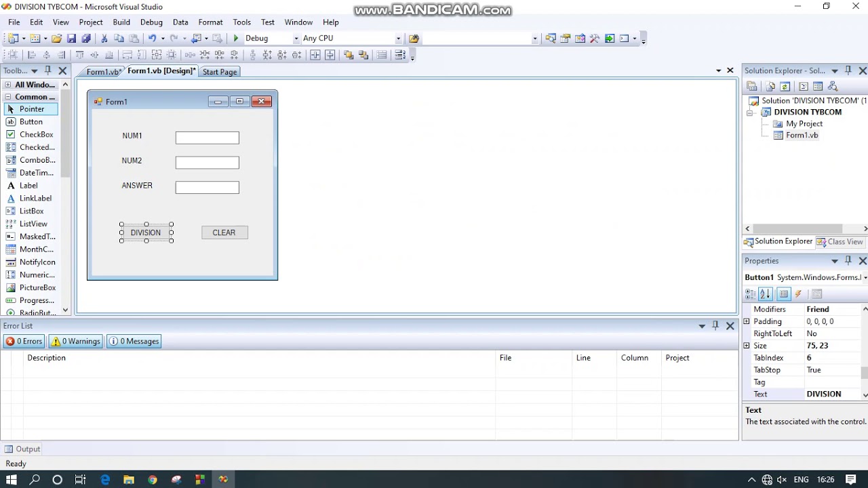Collapse the DIVISION TYBCOM project node
This screenshot has height=488, width=868.
pyautogui.click(x=749, y=113)
